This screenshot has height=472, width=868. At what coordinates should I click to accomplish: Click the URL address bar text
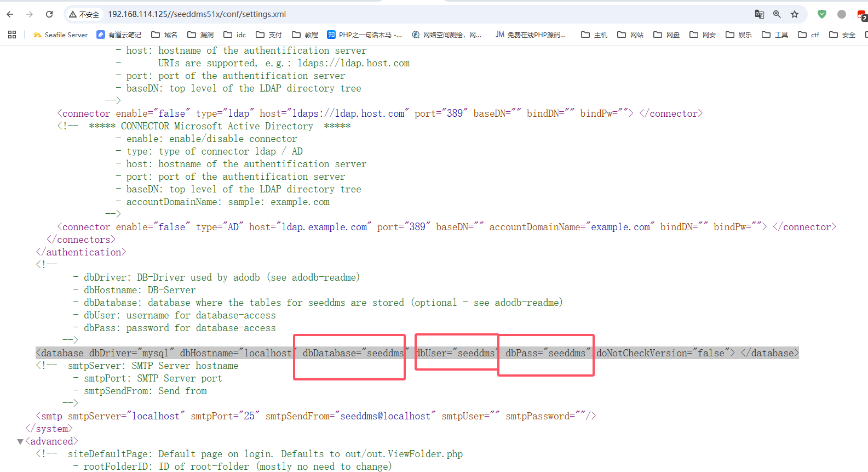tap(197, 14)
